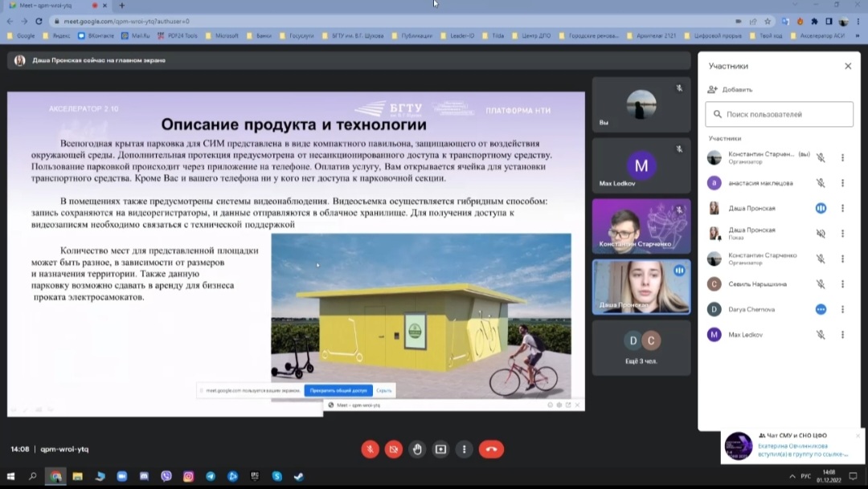Open Telegram from the taskbar

coord(211,476)
